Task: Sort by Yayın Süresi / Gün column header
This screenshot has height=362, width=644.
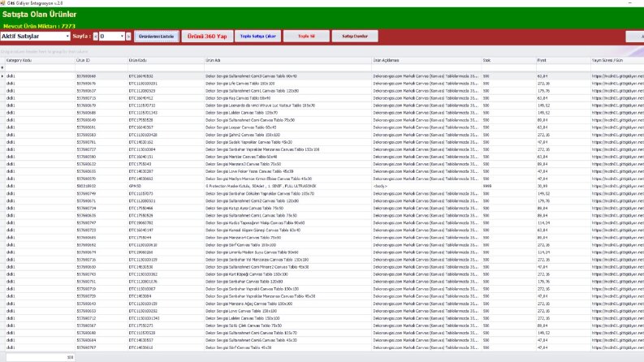Action: coord(617,60)
